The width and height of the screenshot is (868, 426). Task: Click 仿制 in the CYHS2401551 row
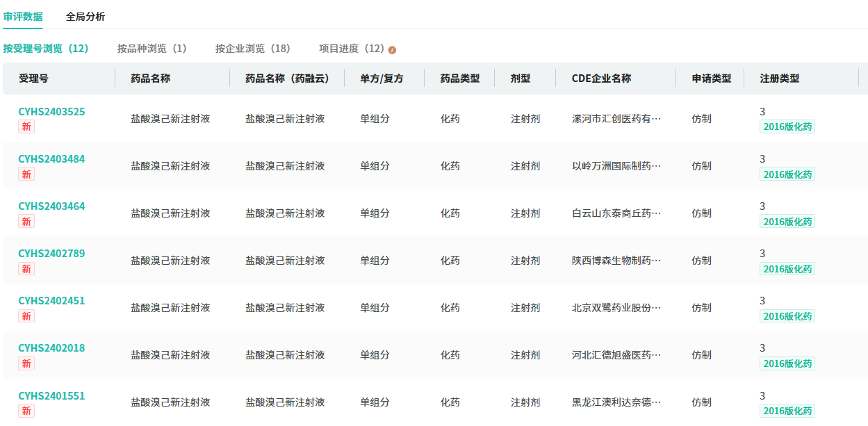point(702,402)
